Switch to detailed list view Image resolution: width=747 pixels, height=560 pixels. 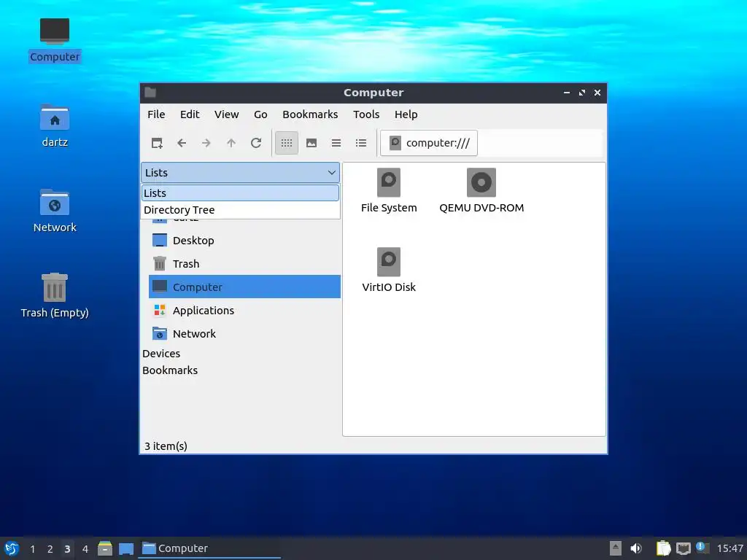(361, 143)
